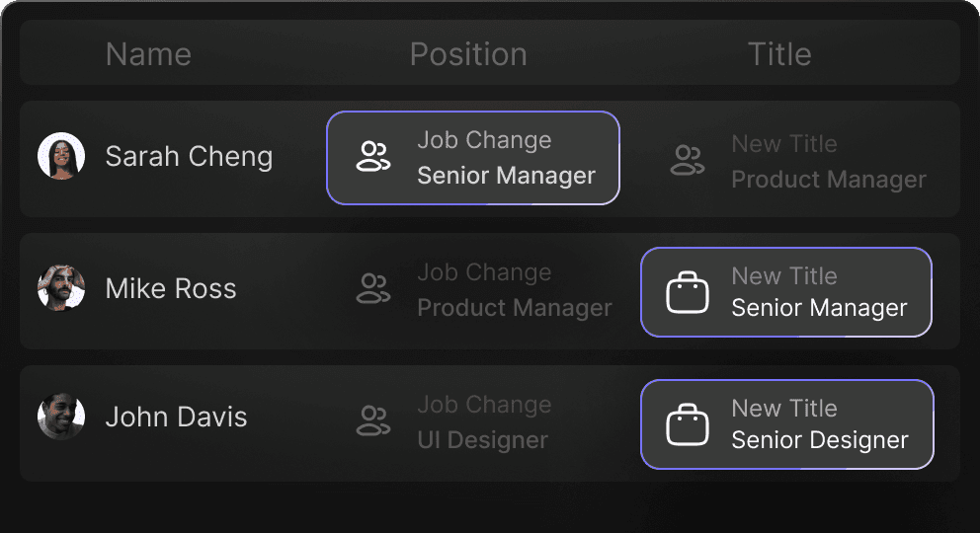Image resolution: width=980 pixels, height=533 pixels.
Task: Open John Davis's profile avatar
Action: point(61,417)
